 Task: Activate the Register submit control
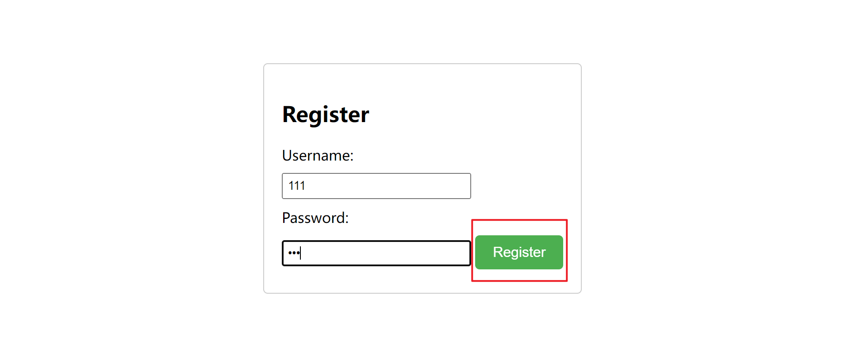pos(518,252)
